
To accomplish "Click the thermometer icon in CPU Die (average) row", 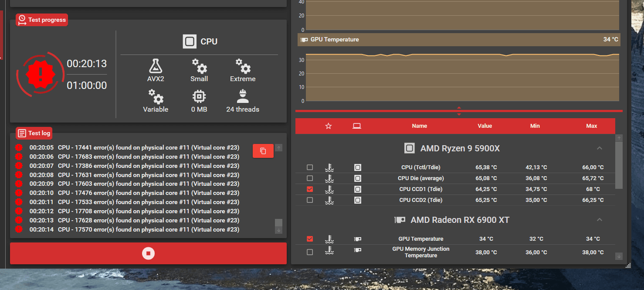I will click(329, 178).
